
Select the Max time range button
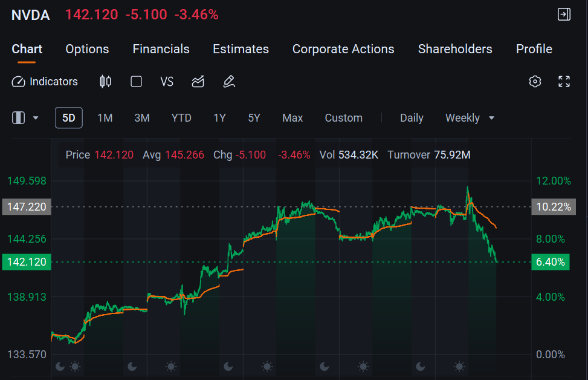(292, 118)
